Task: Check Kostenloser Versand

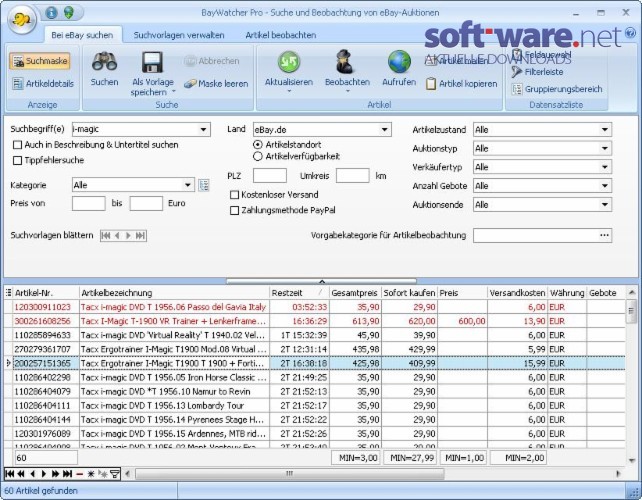Action: tap(235, 195)
